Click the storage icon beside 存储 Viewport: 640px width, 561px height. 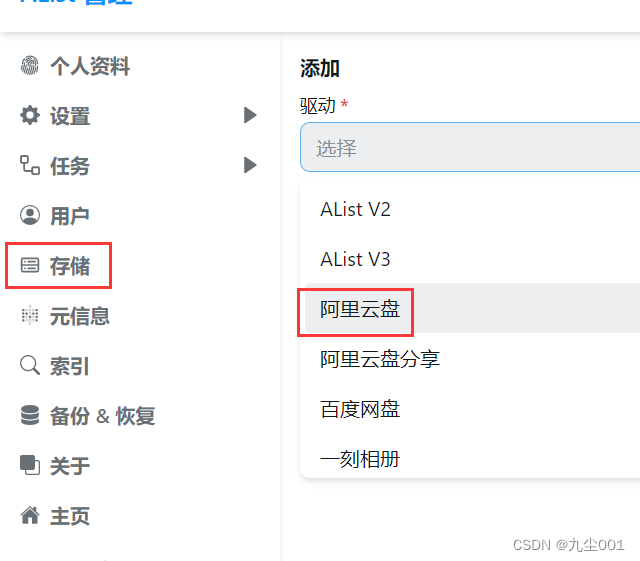(x=30, y=265)
